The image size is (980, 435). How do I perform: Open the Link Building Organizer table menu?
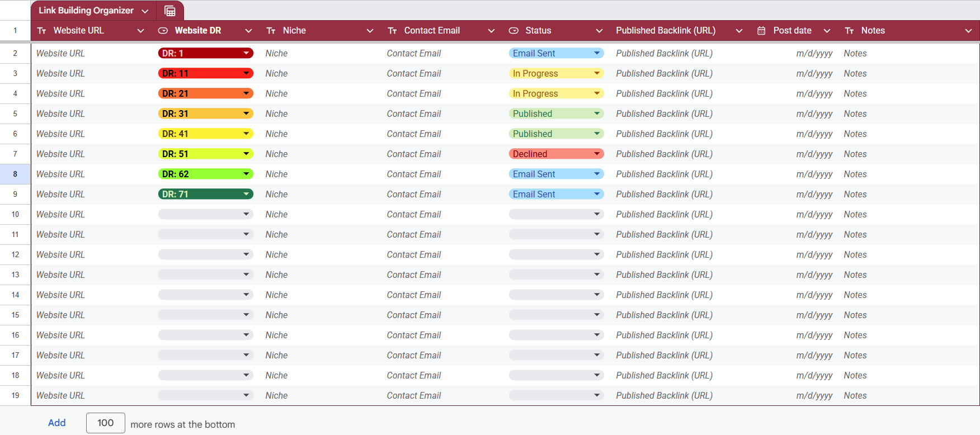click(145, 11)
